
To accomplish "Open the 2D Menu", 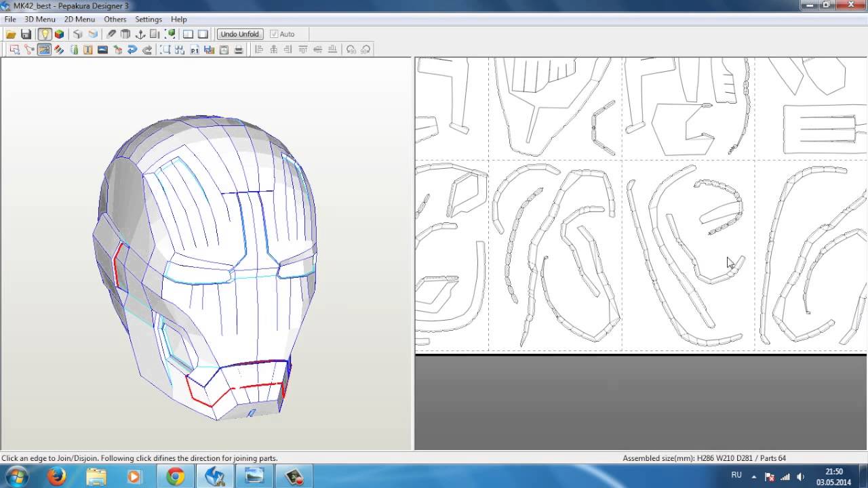I will point(79,20).
